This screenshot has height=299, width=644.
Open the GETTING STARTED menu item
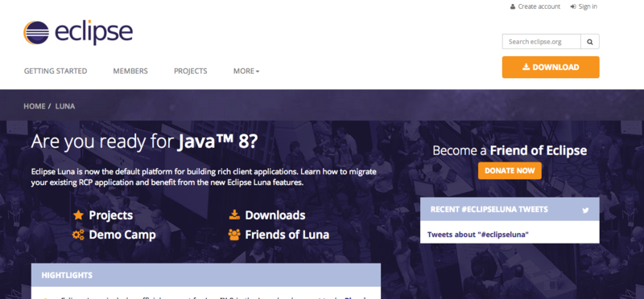coord(56,71)
